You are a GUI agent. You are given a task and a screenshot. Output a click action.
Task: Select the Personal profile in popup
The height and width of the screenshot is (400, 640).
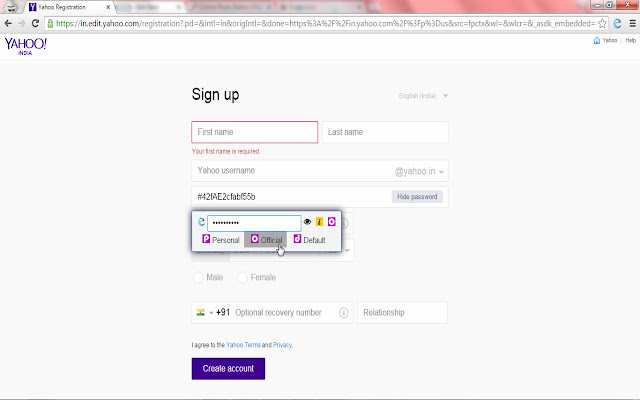tap(221, 240)
